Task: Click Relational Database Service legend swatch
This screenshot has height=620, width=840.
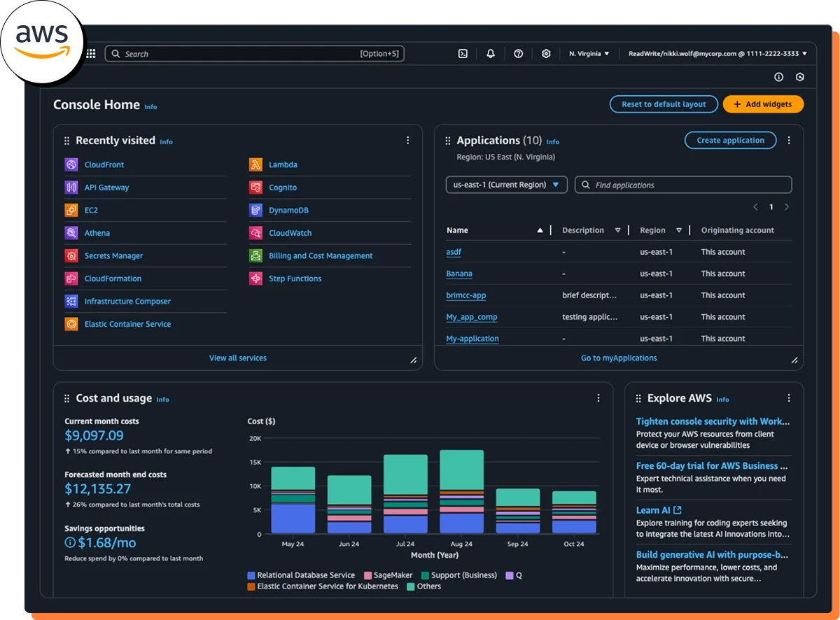Action: coord(251,575)
